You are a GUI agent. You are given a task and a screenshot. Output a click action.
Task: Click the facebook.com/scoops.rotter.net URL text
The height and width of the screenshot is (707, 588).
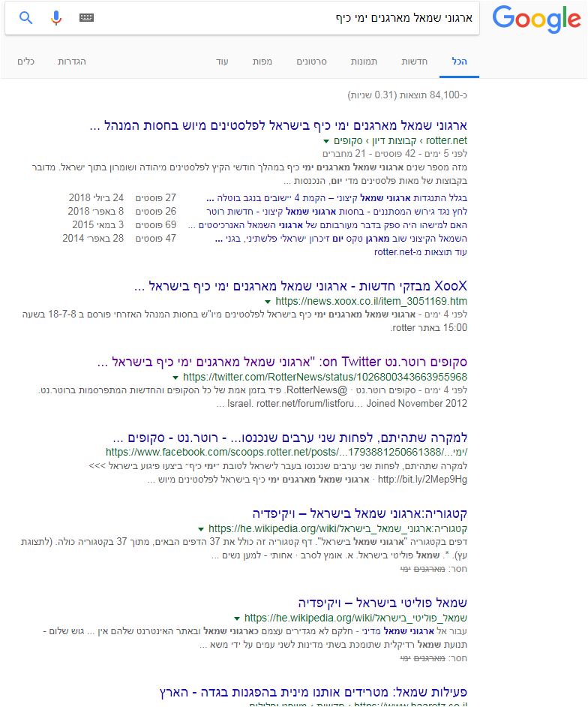(x=286, y=453)
